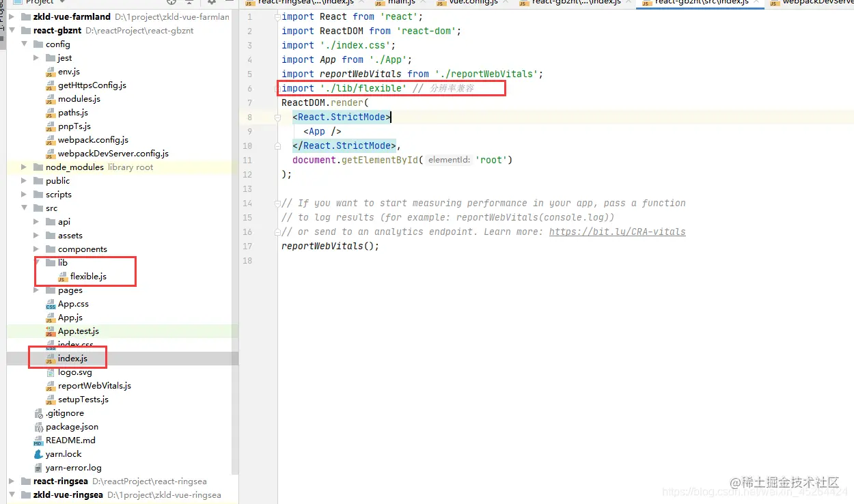
Task: Click the JSON icon beside package.json
Action: coord(38,427)
